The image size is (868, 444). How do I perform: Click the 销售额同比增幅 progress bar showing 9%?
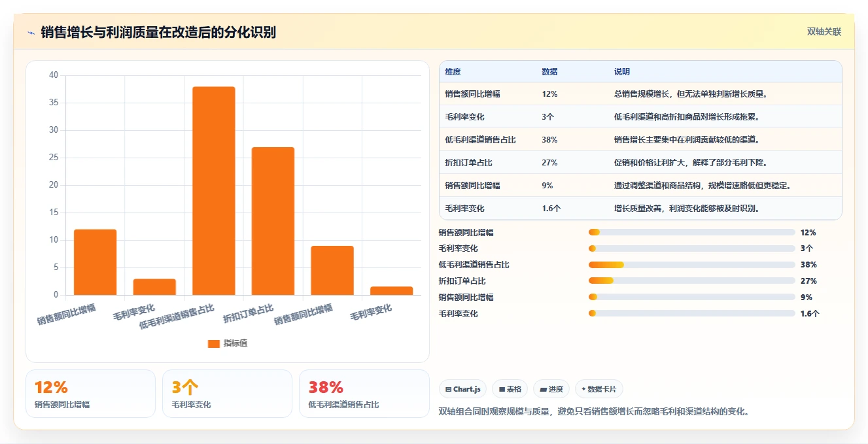point(692,297)
